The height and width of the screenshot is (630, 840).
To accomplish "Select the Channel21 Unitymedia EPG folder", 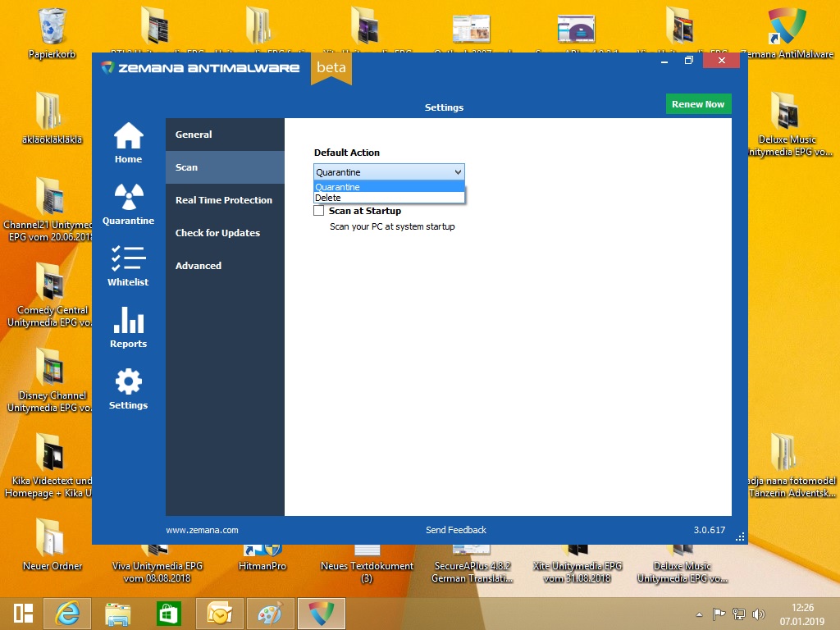I will [48, 209].
